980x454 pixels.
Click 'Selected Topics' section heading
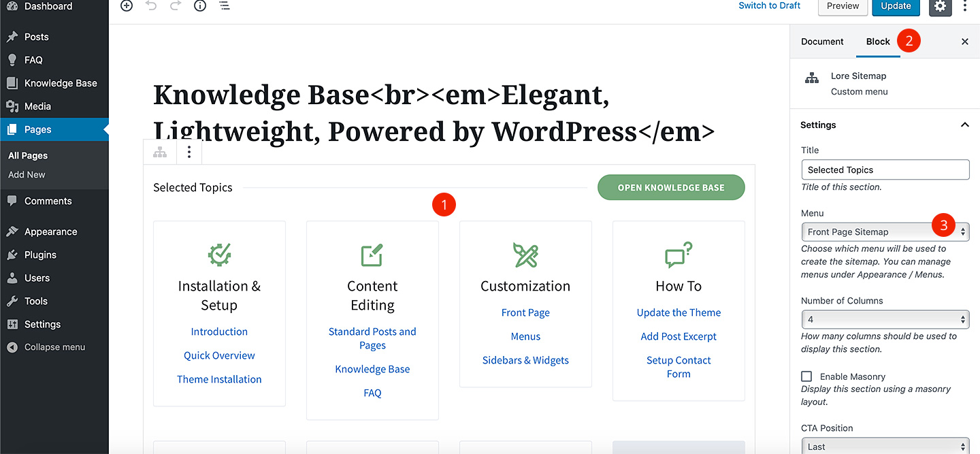[193, 187]
